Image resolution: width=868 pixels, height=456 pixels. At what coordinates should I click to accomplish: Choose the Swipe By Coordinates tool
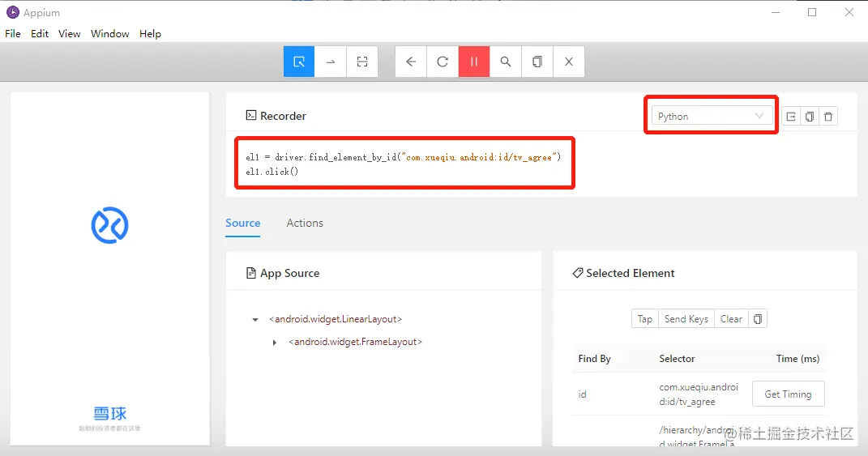331,62
